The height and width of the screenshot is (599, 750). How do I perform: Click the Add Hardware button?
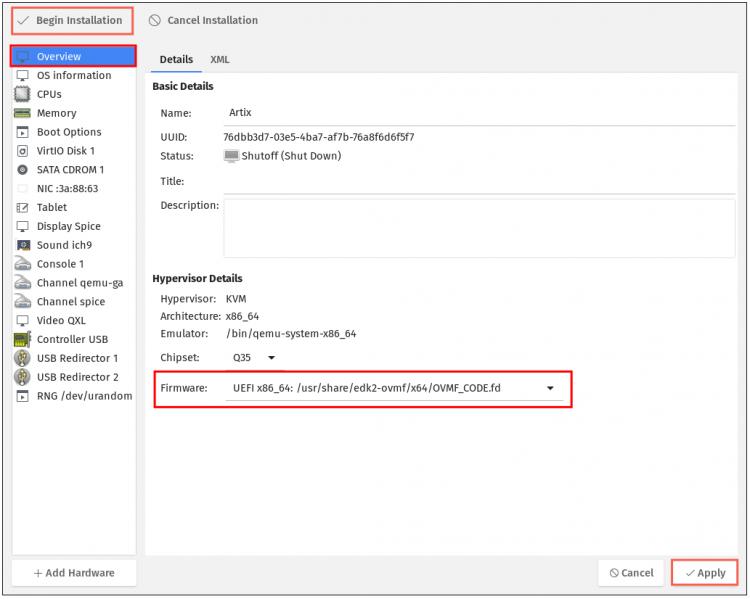click(x=74, y=573)
